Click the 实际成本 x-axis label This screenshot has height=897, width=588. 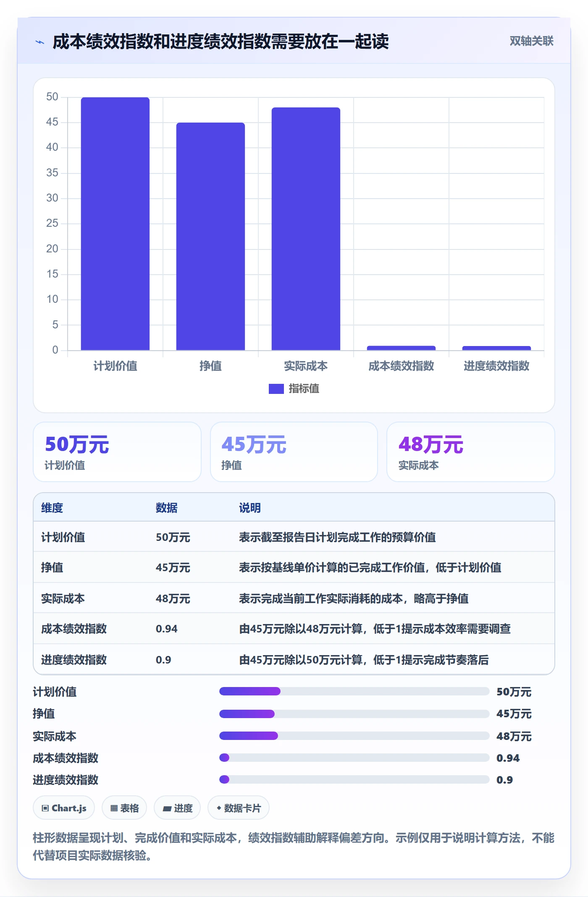click(306, 366)
